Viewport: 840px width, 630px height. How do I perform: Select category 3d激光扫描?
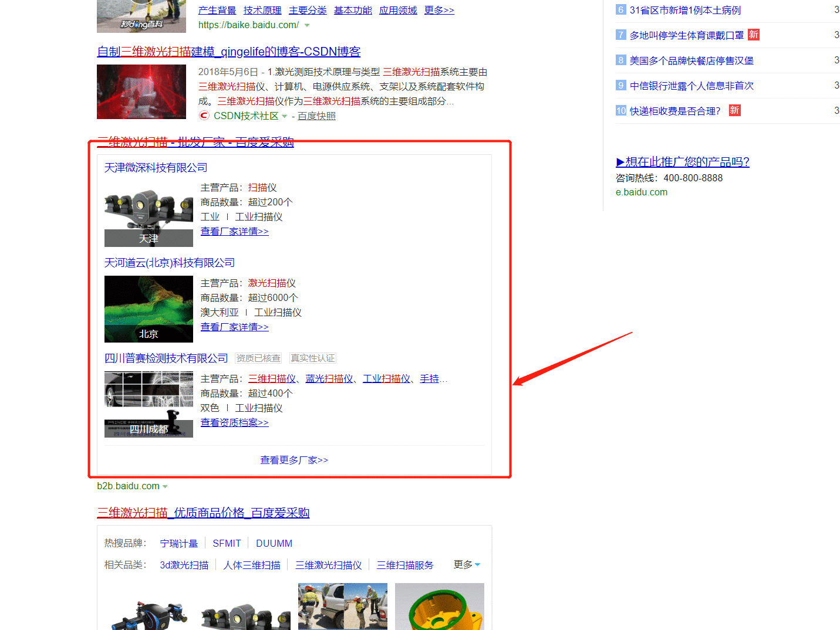pos(184,565)
